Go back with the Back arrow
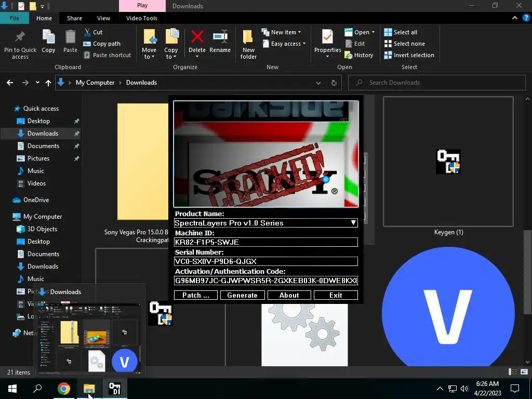Viewport: 532px width, 399px height. click(x=10, y=83)
